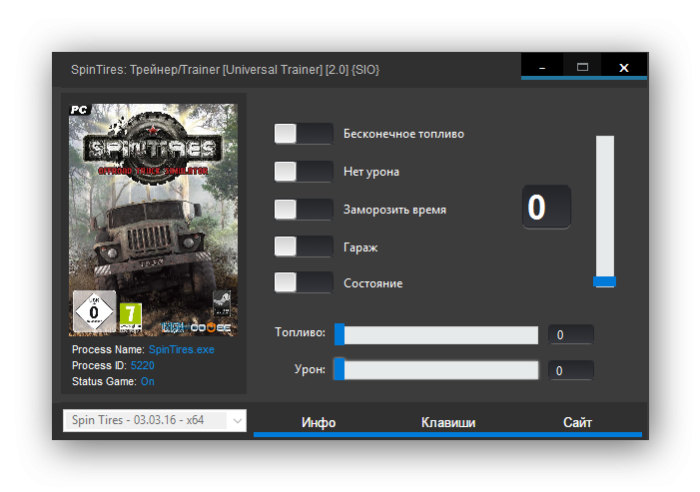The width and height of the screenshot is (700, 492).
Task: Click the SpinTires game cover image
Action: 153,220
